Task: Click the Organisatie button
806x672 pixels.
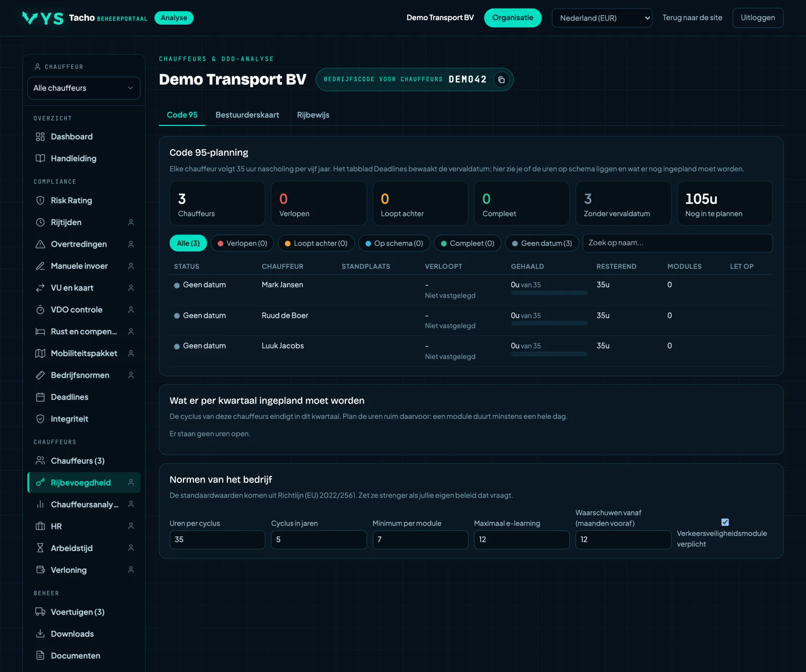Action: pos(513,18)
